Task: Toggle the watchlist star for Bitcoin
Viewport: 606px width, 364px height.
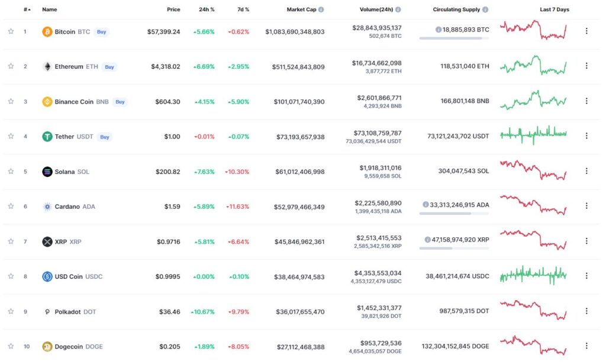Action: 11,31
